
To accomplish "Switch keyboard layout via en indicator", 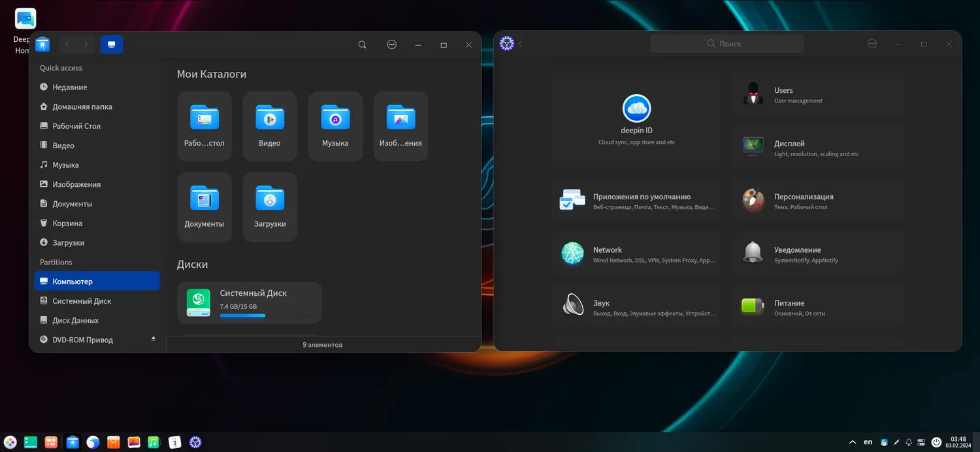I will (868, 442).
